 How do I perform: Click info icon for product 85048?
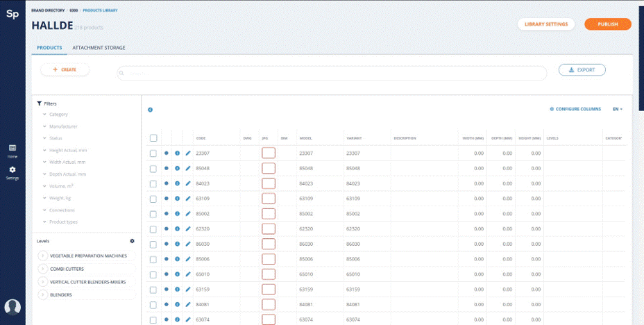coord(177,168)
